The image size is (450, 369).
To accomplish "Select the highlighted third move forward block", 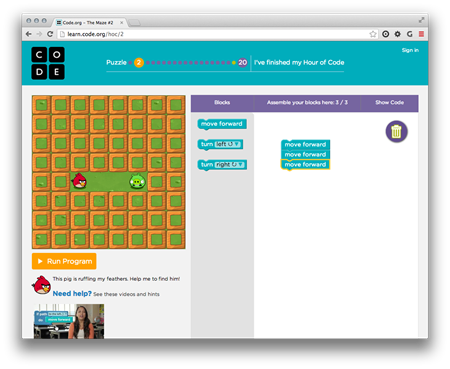I will (x=305, y=164).
